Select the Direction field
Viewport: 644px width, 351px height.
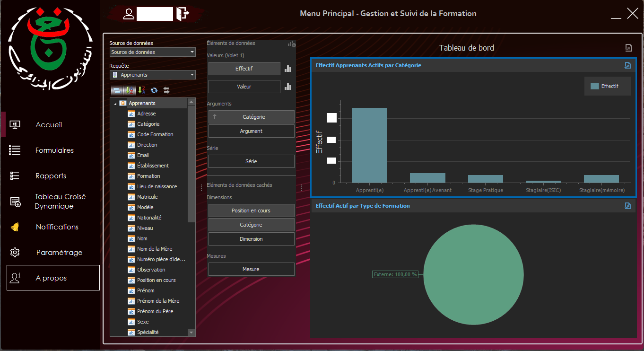coord(147,145)
